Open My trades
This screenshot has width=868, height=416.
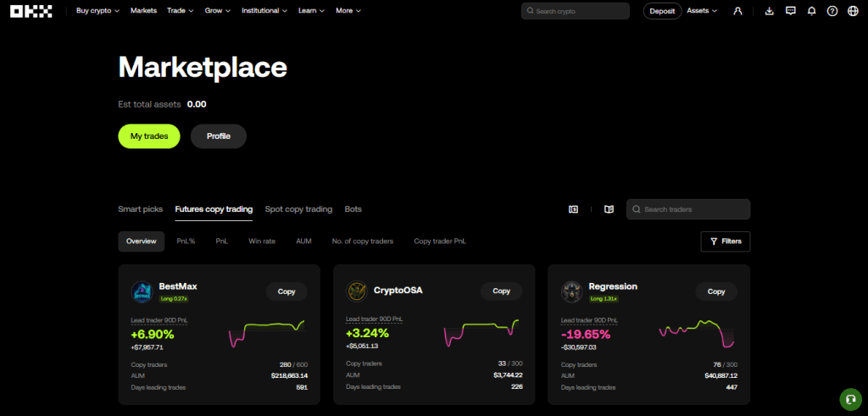coord(149,136)
